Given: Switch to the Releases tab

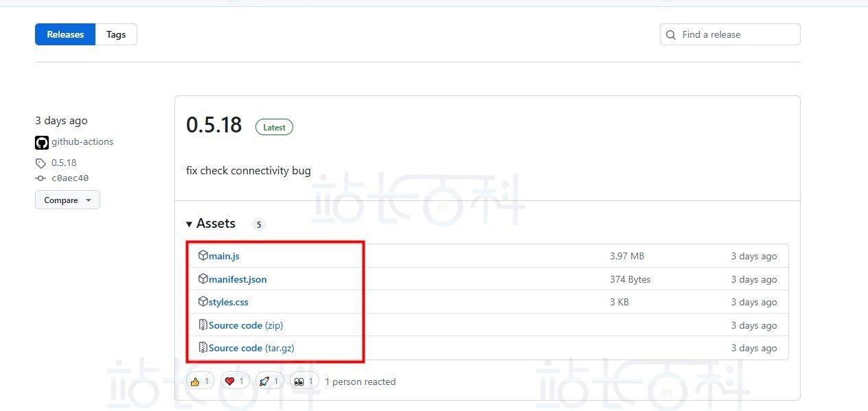Looking at the screenshot, I should tap(65, 34).
